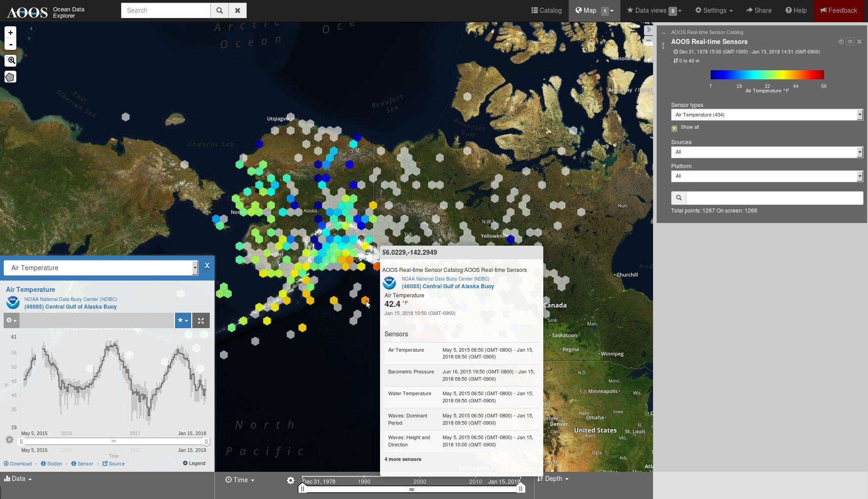Select the Air Temperature sensor row in popup
The image size is (868, 499).
(462, 354)
